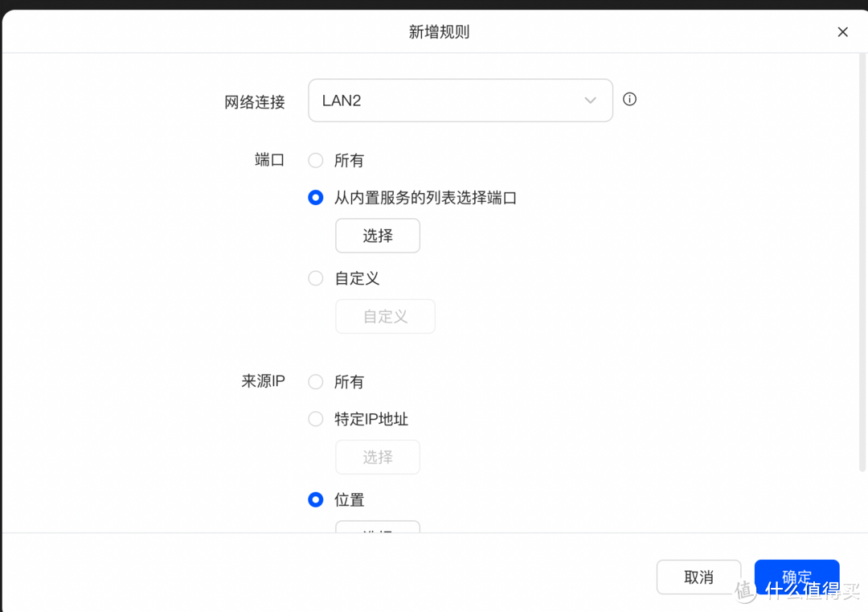Click the 端口 field label
Screen dimensions: 868x612
[269, 160]
